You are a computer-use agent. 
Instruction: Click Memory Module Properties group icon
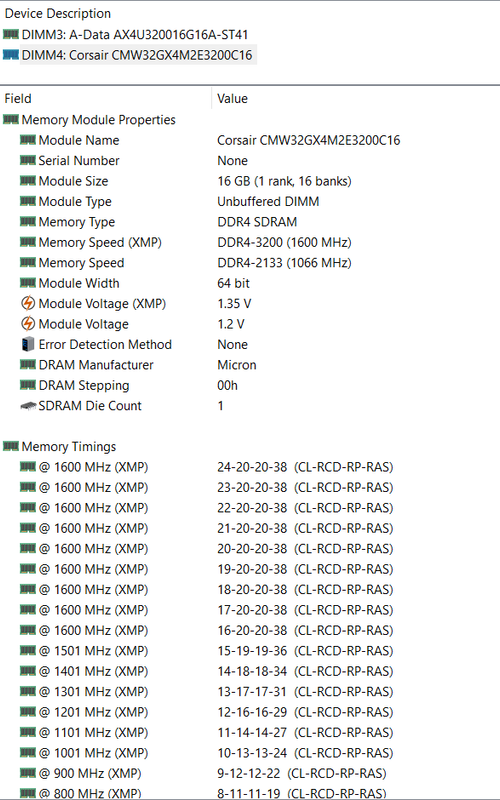(x=11, y=119)
